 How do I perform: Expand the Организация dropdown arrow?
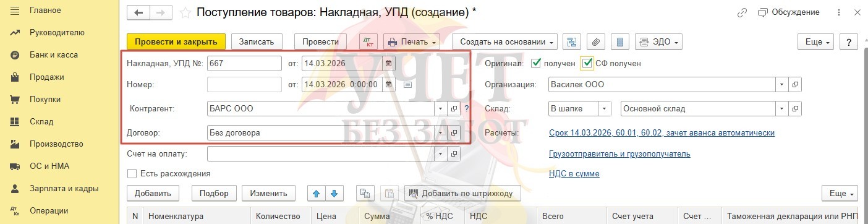pyautogui.click(x=782, y=84)
